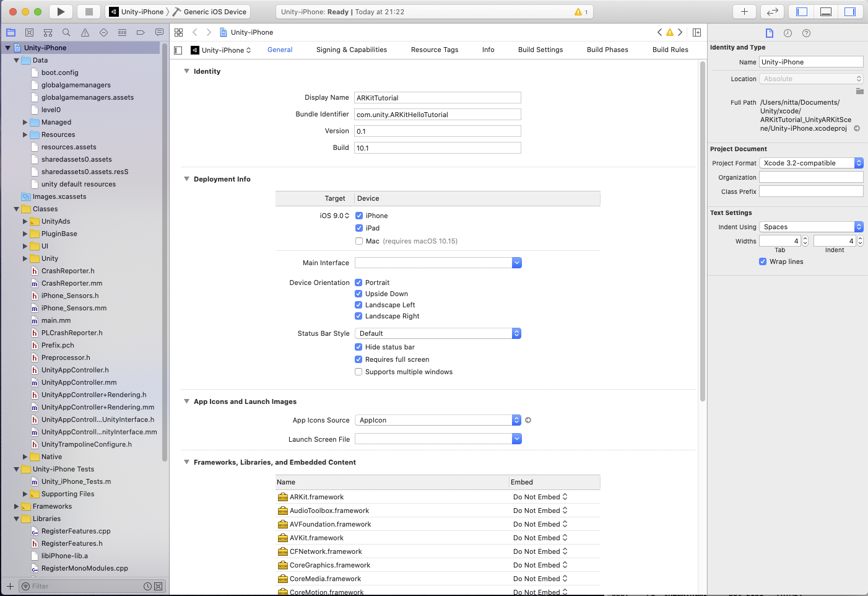Toggle the right inspector panel visibility
868x596 pixels.
point(850,12)
